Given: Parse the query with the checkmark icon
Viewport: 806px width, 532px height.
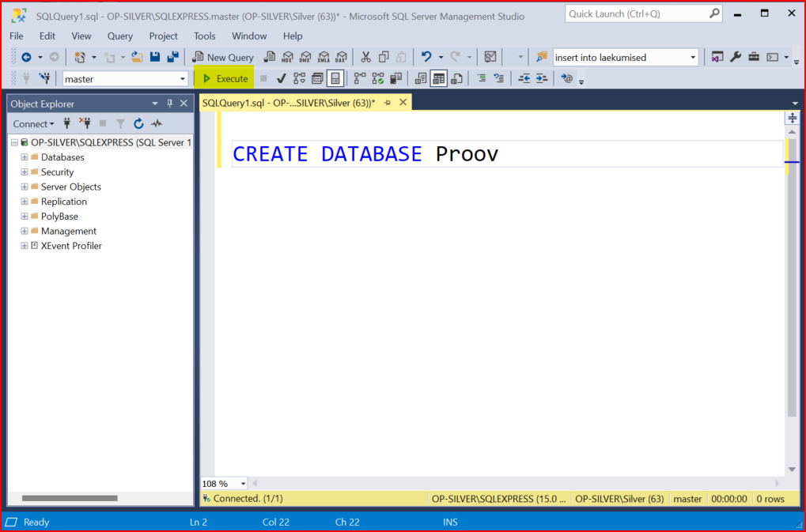Looking at the screenshot, I should point(281,78).
